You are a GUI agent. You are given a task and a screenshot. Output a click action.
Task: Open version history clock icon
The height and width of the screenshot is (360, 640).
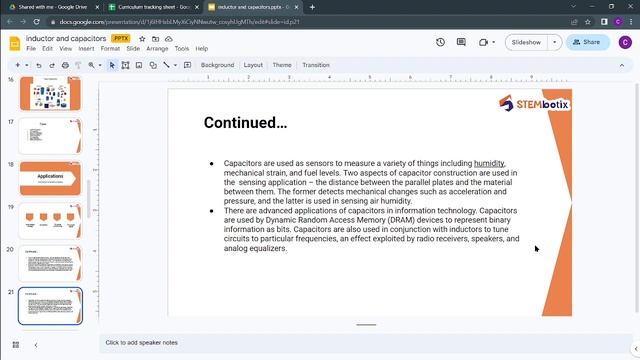coord(440,42)
